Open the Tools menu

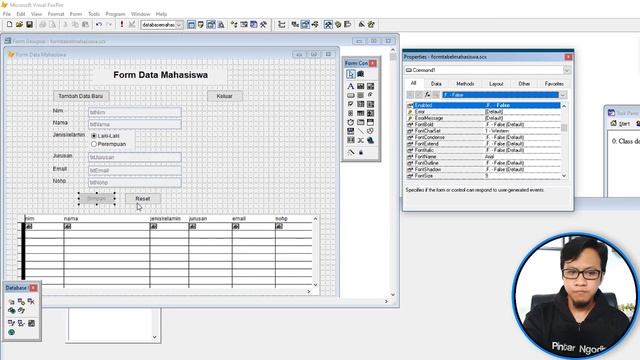coord(94,14)
